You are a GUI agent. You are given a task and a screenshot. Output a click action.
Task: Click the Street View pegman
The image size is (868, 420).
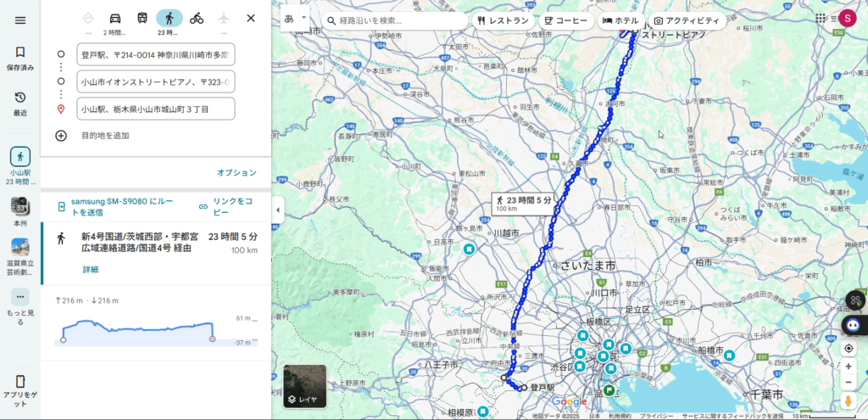[848, 401]
